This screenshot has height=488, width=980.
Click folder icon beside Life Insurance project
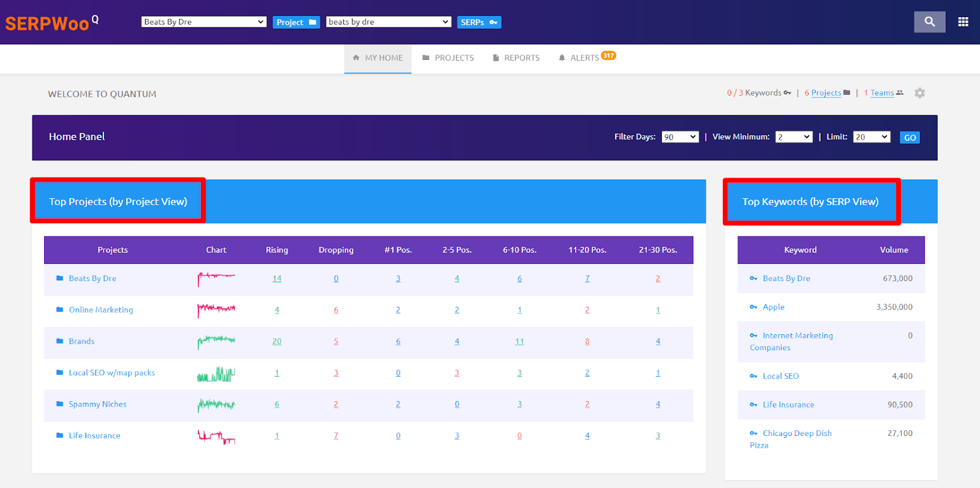pyautogui.click(x=60, y=435)
